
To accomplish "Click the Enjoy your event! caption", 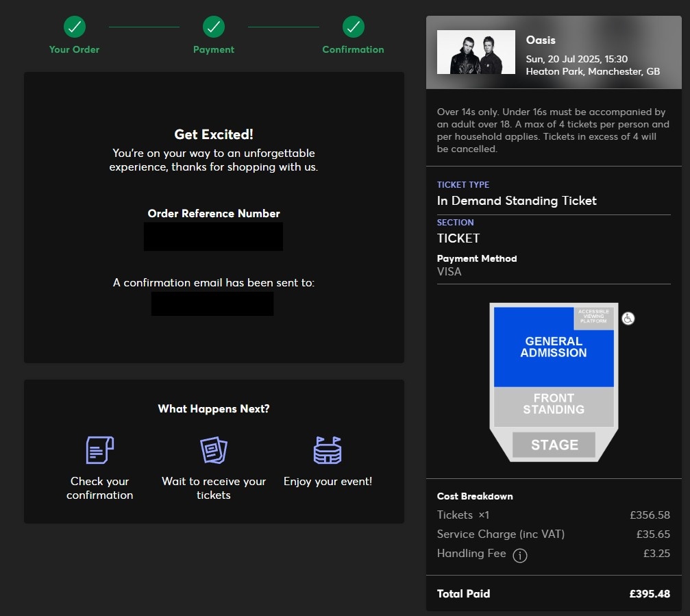I will [328, 482].
